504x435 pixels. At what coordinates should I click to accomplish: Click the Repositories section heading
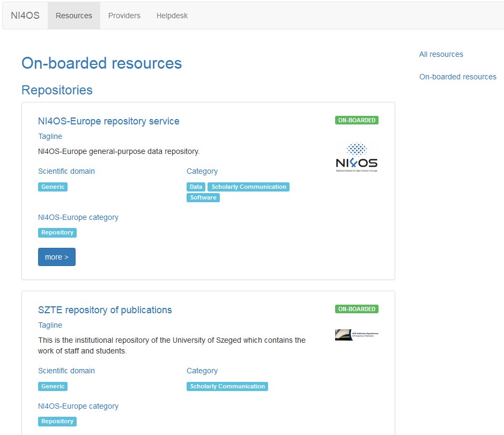pyautogui.click(x=57, y=90)
